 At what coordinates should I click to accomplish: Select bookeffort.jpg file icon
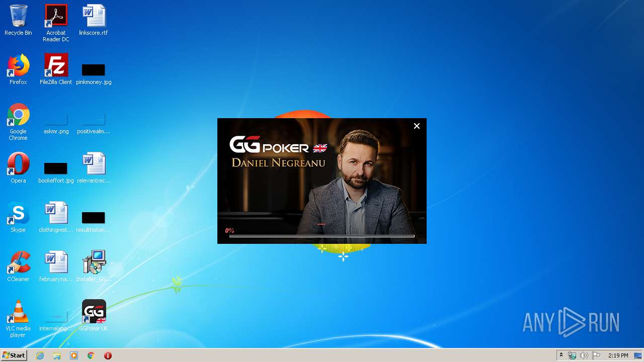click(x=56, y=172)
